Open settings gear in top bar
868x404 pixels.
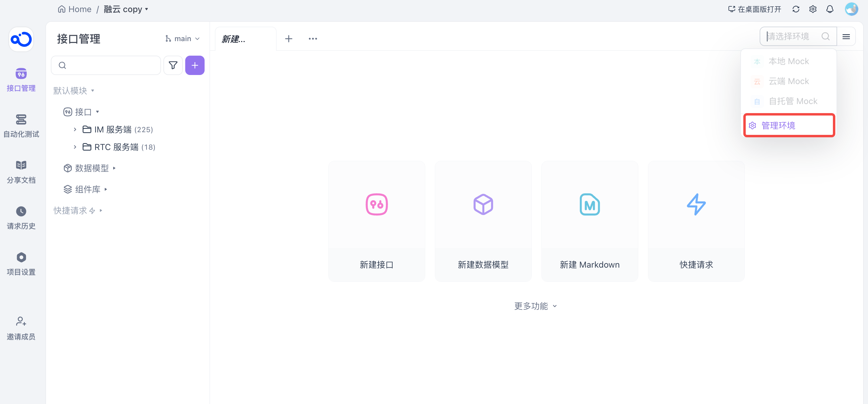813,9
